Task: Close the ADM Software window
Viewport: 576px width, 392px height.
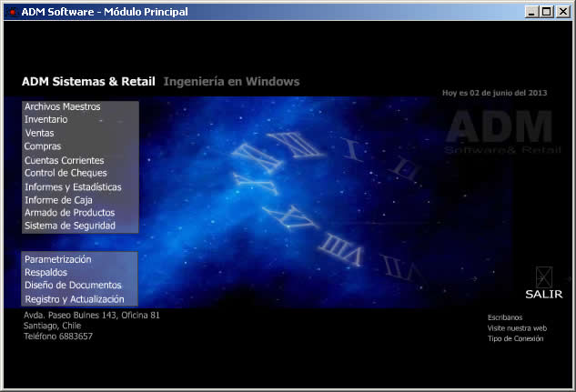Action: (x=562, y=12)
